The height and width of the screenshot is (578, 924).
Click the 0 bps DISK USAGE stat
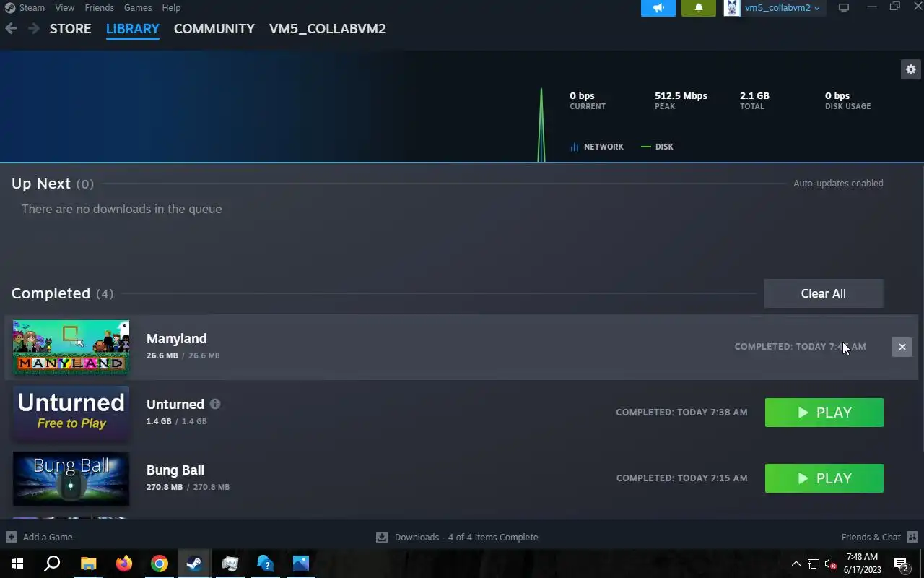click(847, 100)
